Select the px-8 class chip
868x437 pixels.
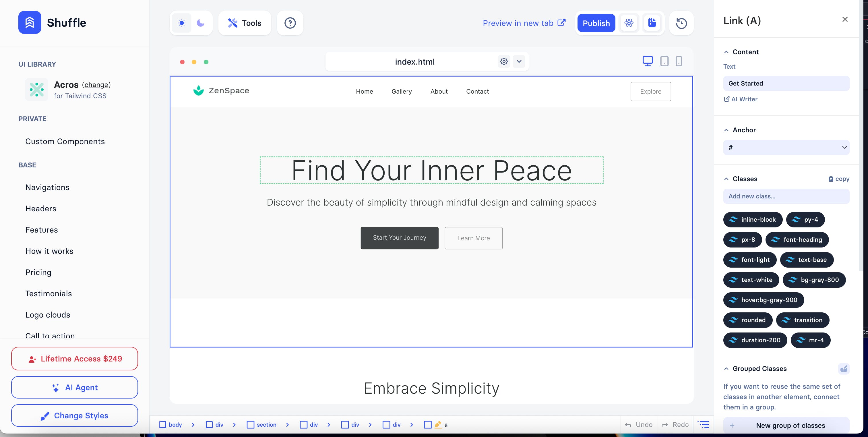point(742,239)
